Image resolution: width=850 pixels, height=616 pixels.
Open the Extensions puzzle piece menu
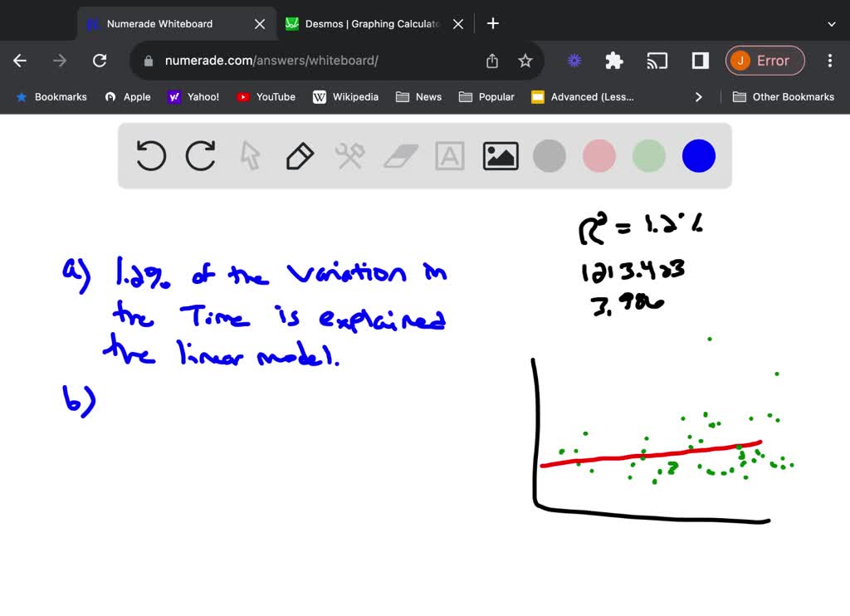tap(614, 61)
